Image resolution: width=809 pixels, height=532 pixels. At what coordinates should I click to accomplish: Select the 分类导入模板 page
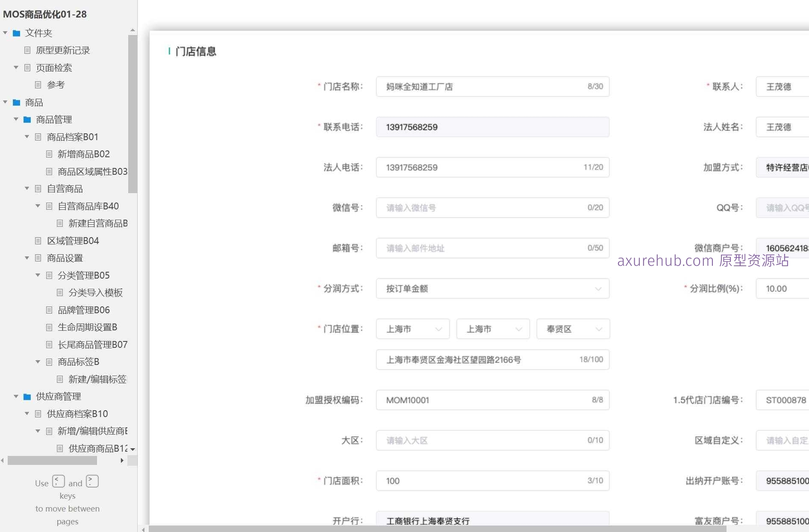[95, 293]
